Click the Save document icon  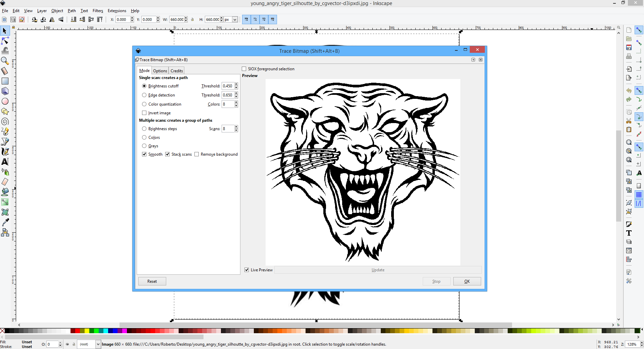point(629,47)
